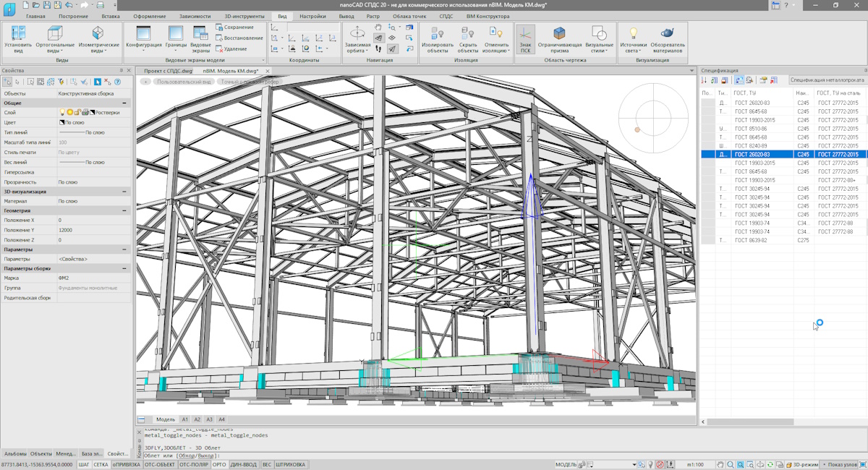Toggle СЕТКА in the status bar
868x470 pixels.
tap(101, 464)
